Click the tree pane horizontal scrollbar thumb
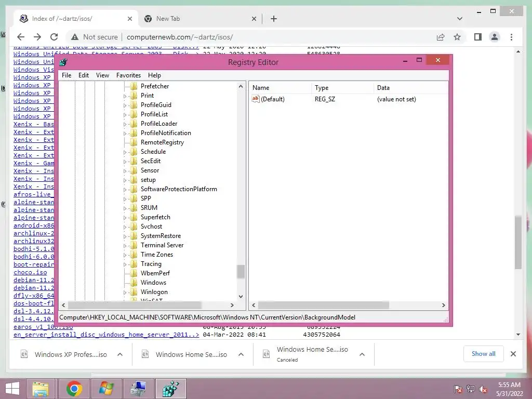 pyautogui.click(x=135, y=305)
